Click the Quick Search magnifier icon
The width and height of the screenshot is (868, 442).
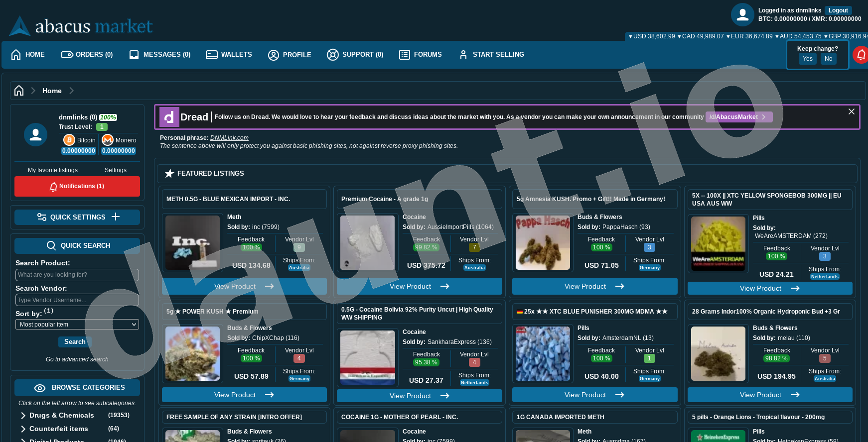51,245
